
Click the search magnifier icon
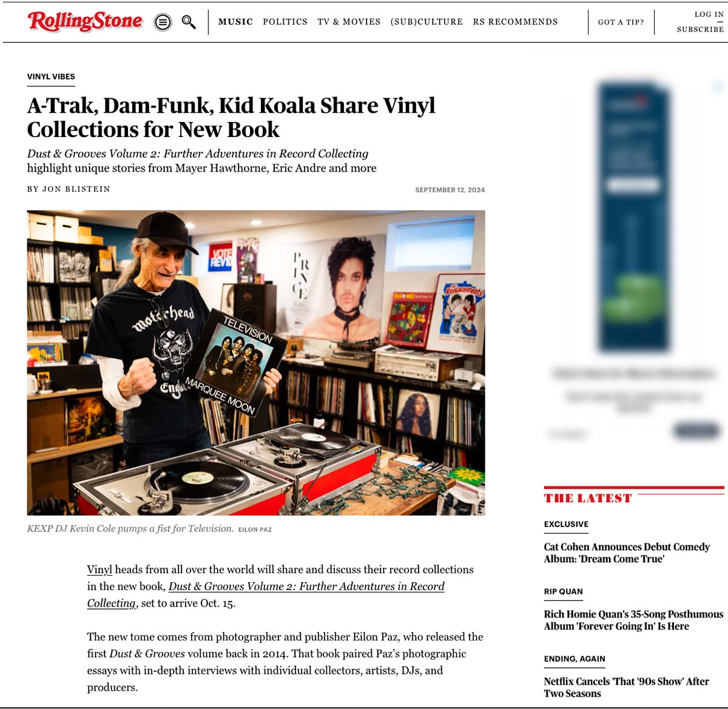pyautogui.click(x=189, y=22)
